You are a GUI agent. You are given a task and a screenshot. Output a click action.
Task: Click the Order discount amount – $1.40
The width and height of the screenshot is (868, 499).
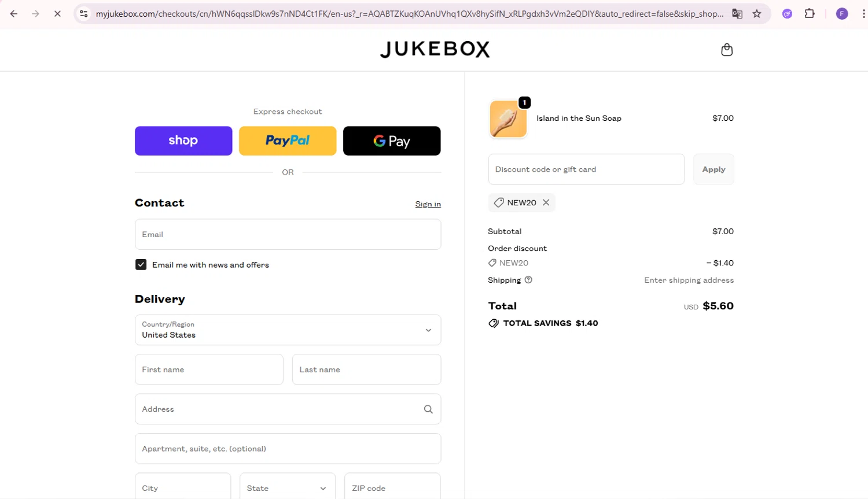coord(720,263)
